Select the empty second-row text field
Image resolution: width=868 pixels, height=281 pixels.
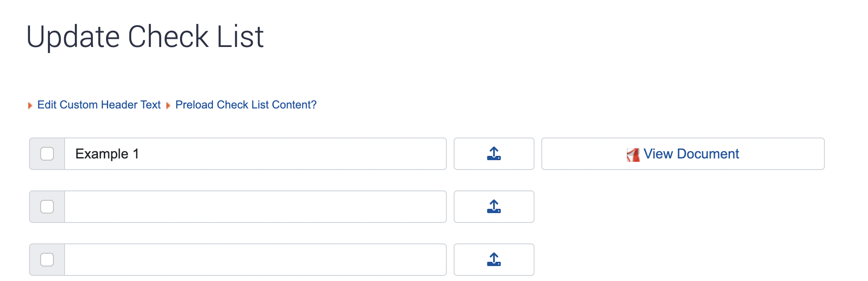coord(255,207)
